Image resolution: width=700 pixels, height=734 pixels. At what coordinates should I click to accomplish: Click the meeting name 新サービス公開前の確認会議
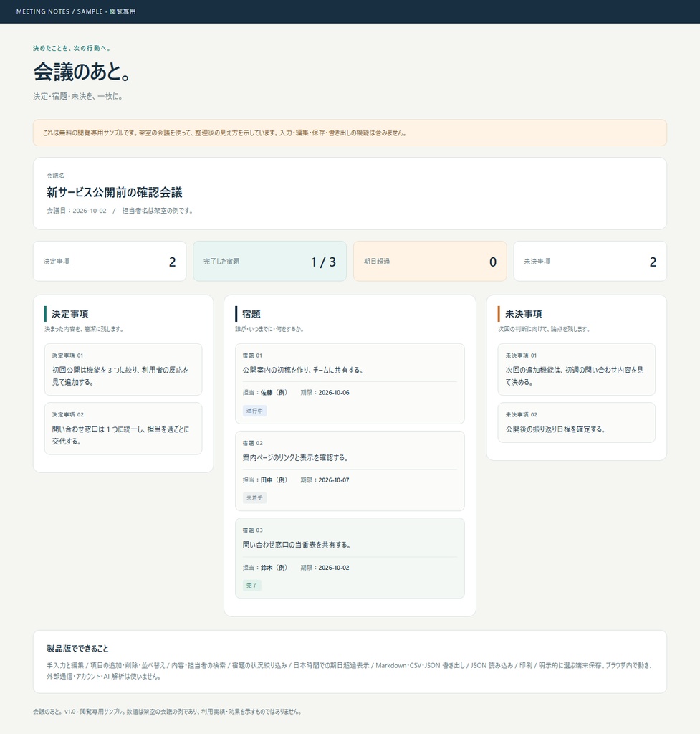click(114, 192)
